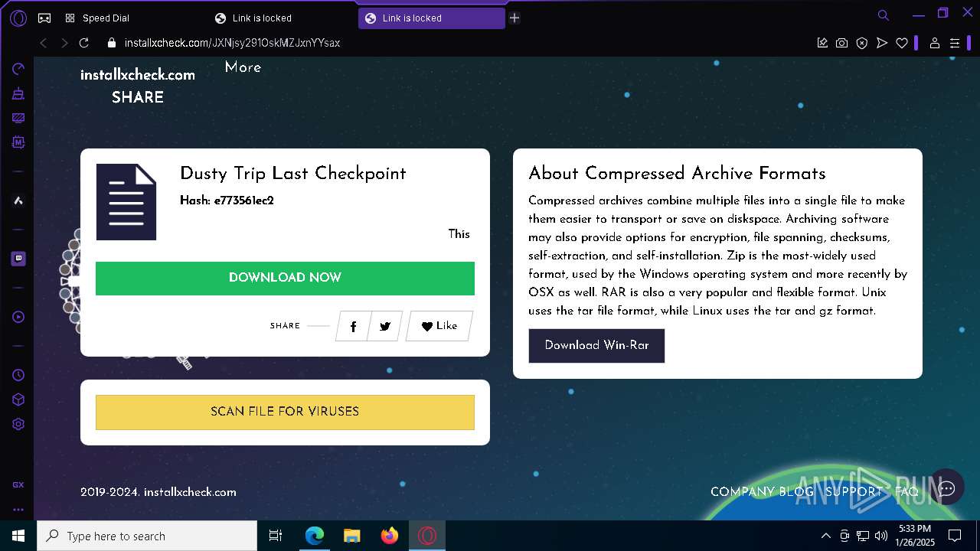Open tab search magnifier icon

884,15
